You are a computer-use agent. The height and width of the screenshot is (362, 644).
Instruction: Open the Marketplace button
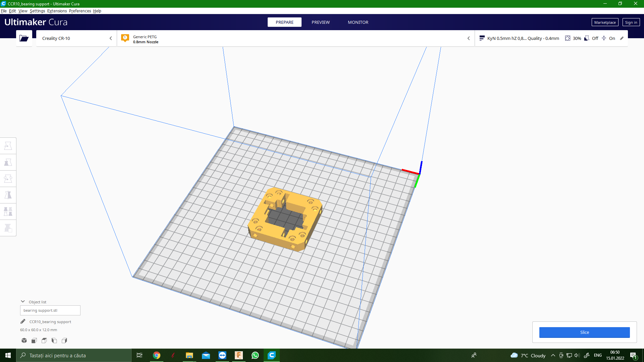(x=605, y=22)
